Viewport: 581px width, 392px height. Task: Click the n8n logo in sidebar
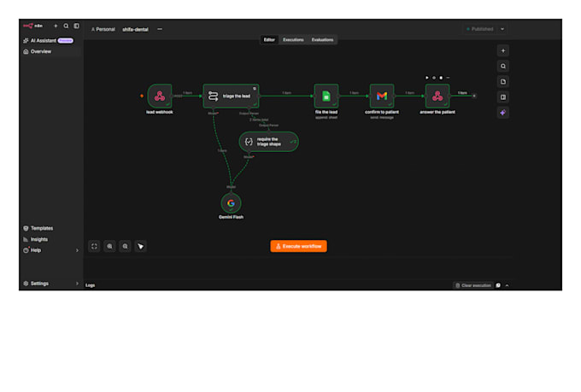tap(33, 26)
